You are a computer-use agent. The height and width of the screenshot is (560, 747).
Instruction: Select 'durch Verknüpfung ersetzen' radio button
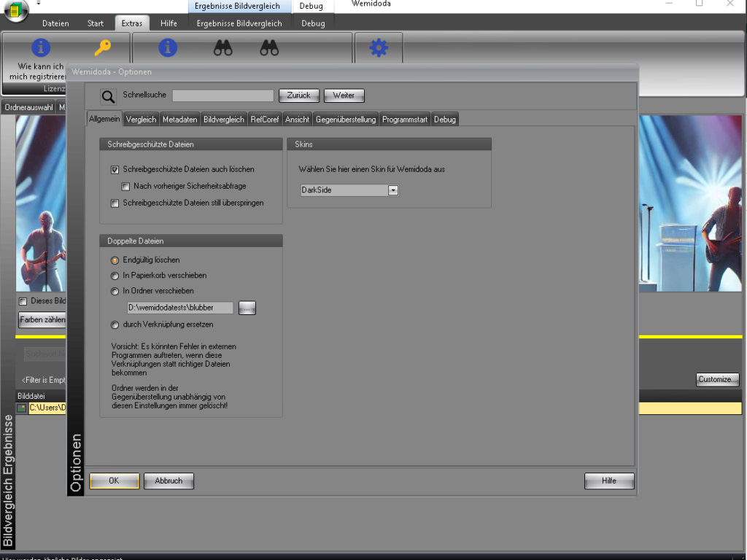click(x=115, y=324)
